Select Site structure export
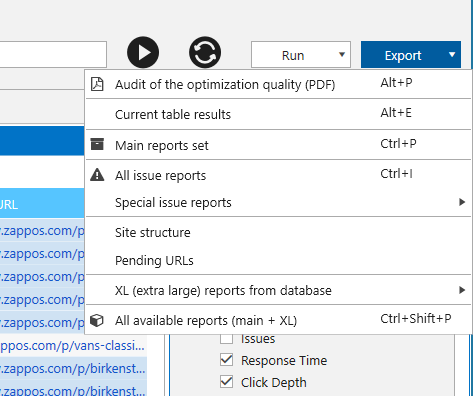 pos(278,232)
